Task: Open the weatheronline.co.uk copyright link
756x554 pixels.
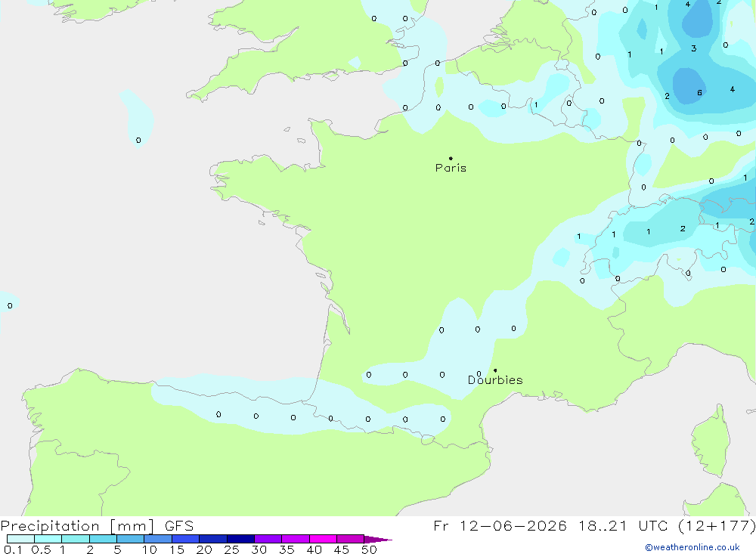Action: [x=692, y=547]
